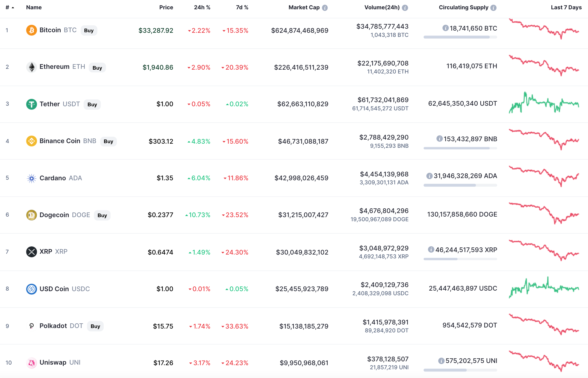Image resolution: width=588 pixels, height=378 pixels.
Task: Click XRP market cap $30,049,832,102
Action: coord(302,252)
